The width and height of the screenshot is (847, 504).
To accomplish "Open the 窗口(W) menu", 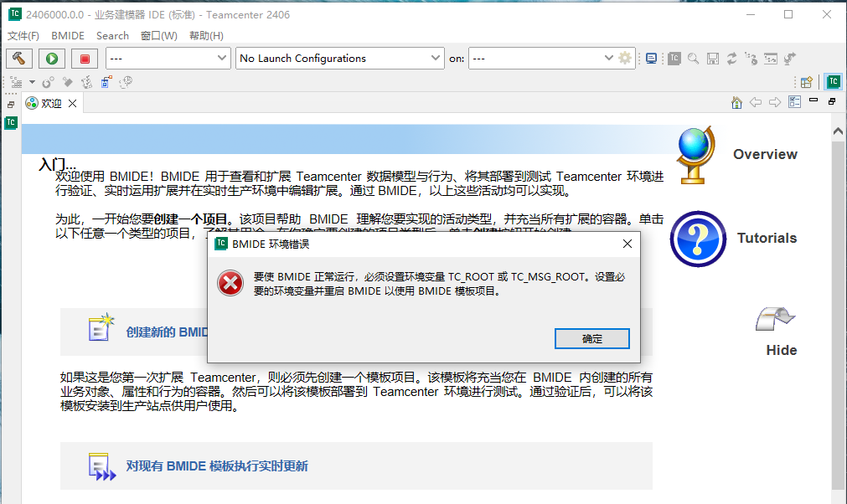I will pos(159,36).
